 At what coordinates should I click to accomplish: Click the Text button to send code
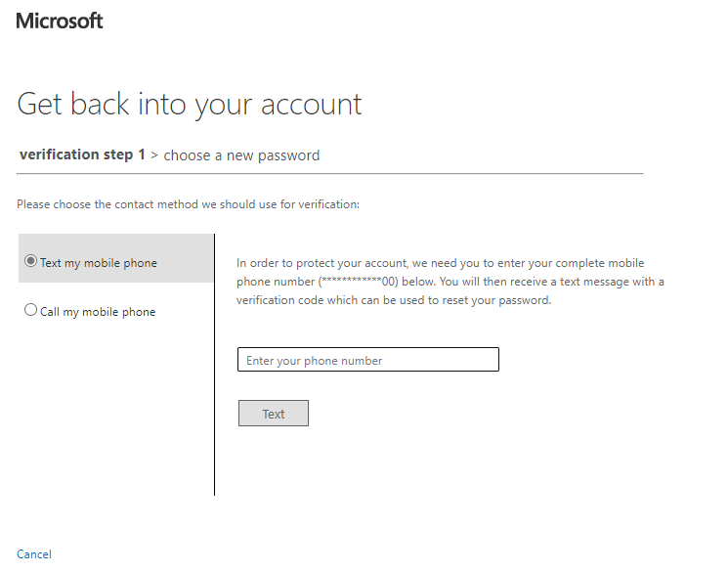pos(274,414)
